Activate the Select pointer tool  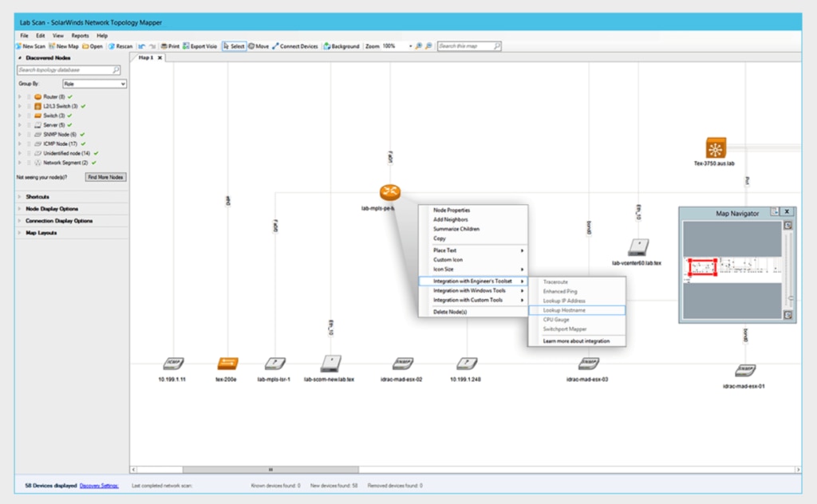point(234,46)
